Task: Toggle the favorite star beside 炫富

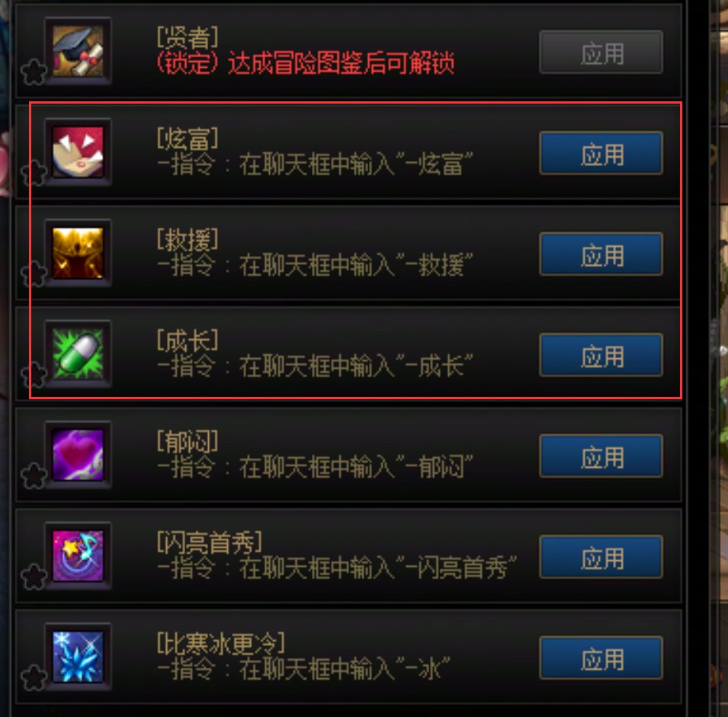Action: 34,173
